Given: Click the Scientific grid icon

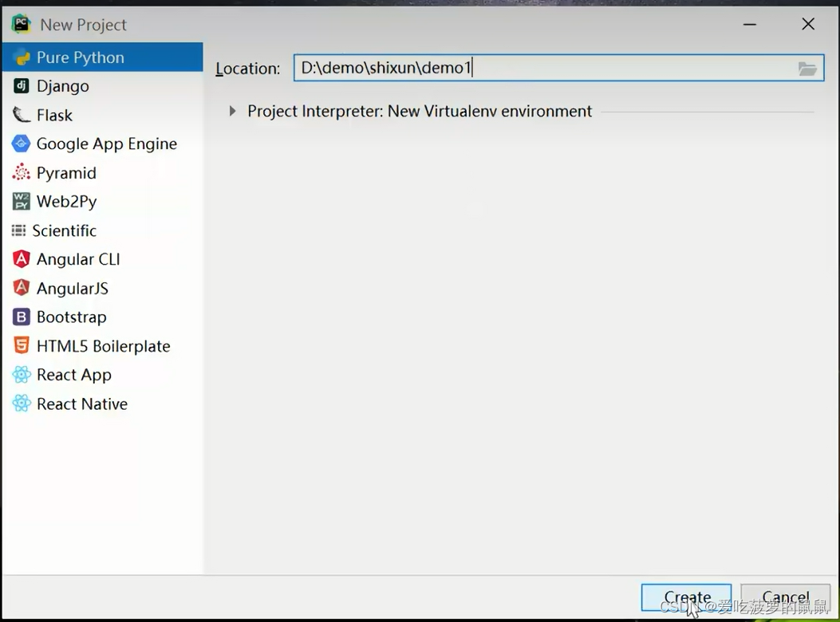Looking at the screenshot, I should click(19, 230).
